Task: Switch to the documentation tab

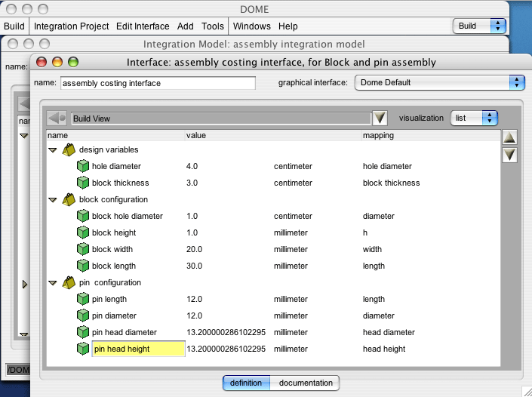Action: (x=305, y=383)
